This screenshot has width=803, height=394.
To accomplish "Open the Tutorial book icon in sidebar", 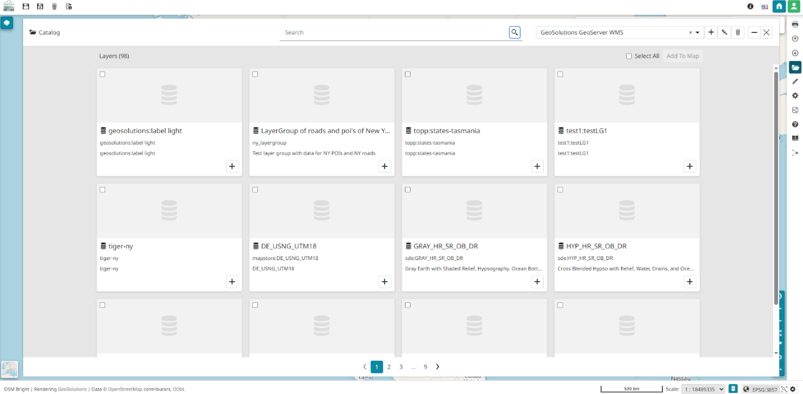I will pyautogui.click(x=795, y=138).
